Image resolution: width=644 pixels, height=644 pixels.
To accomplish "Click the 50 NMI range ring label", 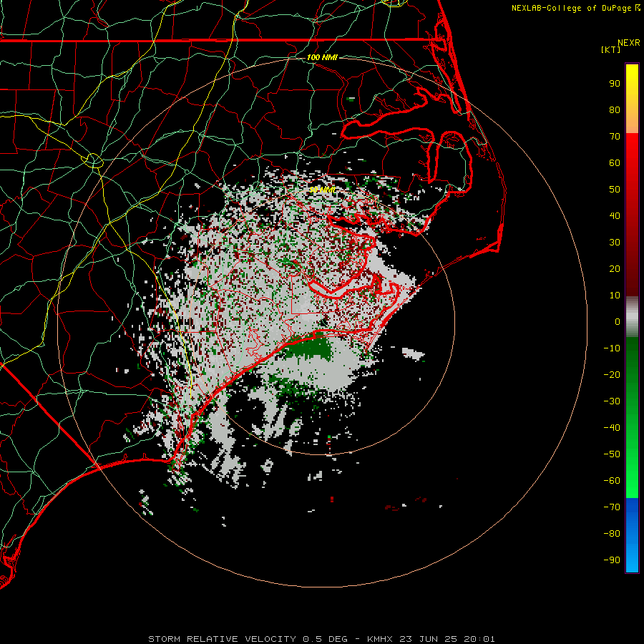I will [323, 190].
